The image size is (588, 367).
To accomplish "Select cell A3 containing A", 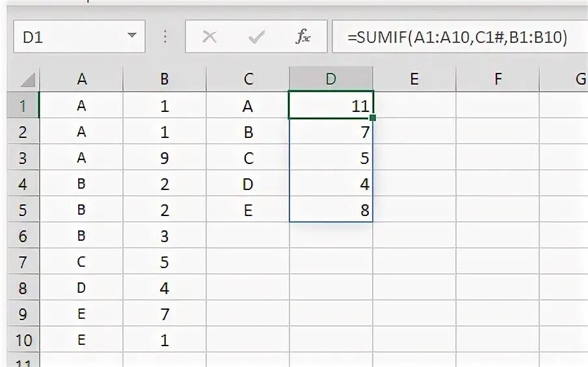I will coord(81,157).
